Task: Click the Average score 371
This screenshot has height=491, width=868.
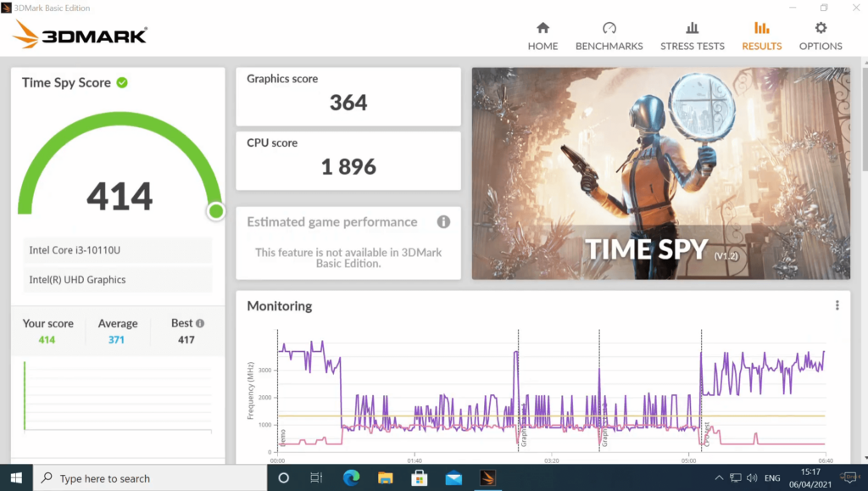Action: point(116,340)
